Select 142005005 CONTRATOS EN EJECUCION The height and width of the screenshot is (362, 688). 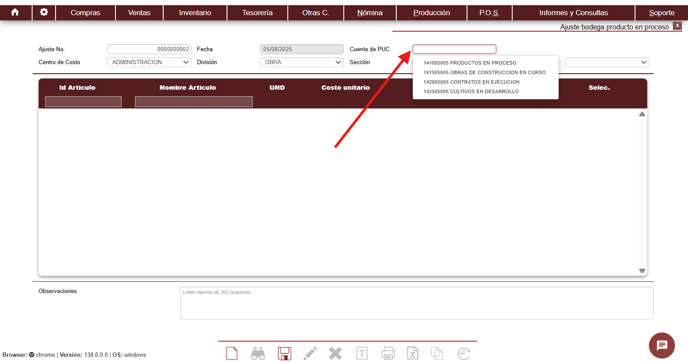tap(471, 82)
